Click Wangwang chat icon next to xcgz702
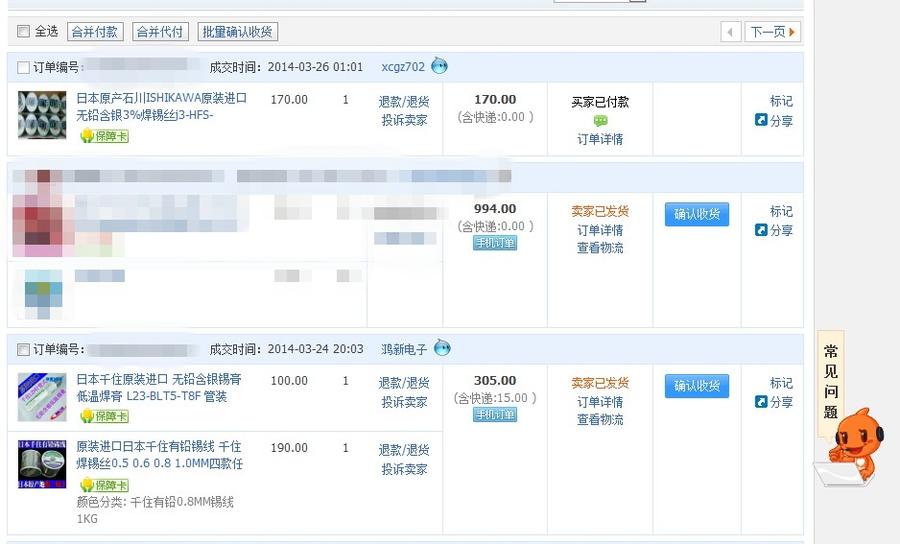This screenshot has height=544, width=900. 439,67
